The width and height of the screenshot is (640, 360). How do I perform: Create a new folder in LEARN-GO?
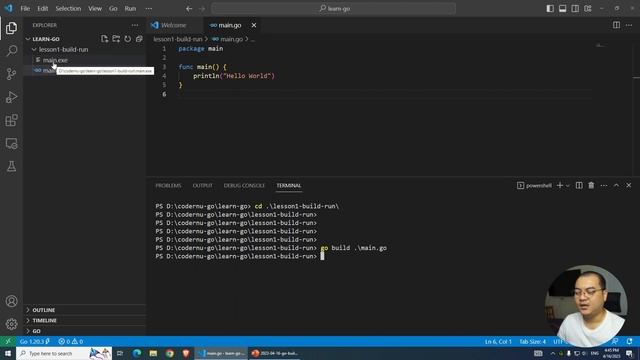[x=116, y=39]
